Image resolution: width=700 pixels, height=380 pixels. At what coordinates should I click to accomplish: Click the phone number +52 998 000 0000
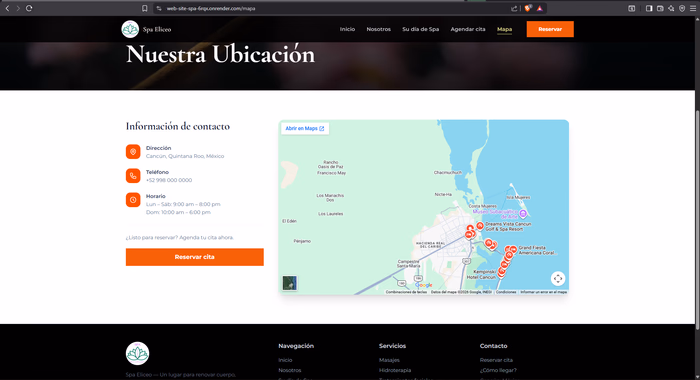(169, 180)
